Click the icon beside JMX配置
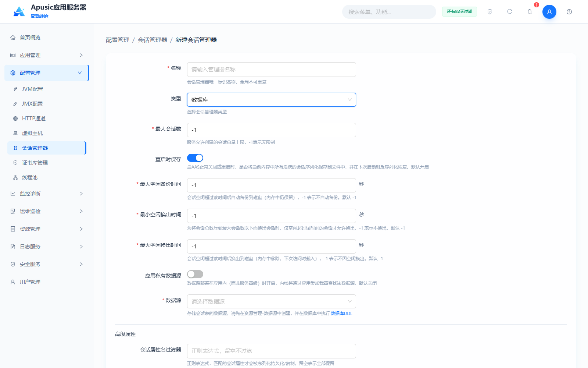The width and height of the screenshot is (588, 368). pyautogui.click(x=15, y=104)
